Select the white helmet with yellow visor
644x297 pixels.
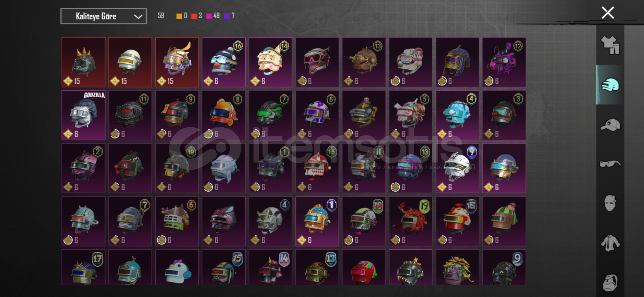pyautogui.click(x=130, y=62)
